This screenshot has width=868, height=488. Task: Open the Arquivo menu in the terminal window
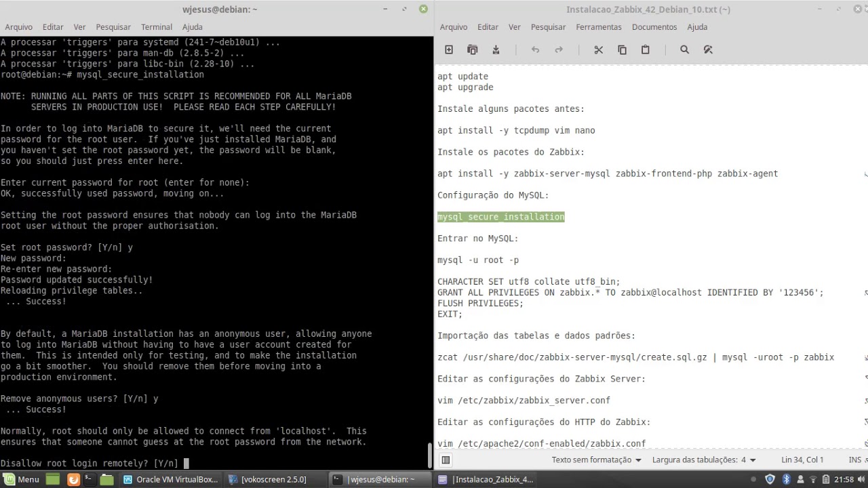point(18,27)
